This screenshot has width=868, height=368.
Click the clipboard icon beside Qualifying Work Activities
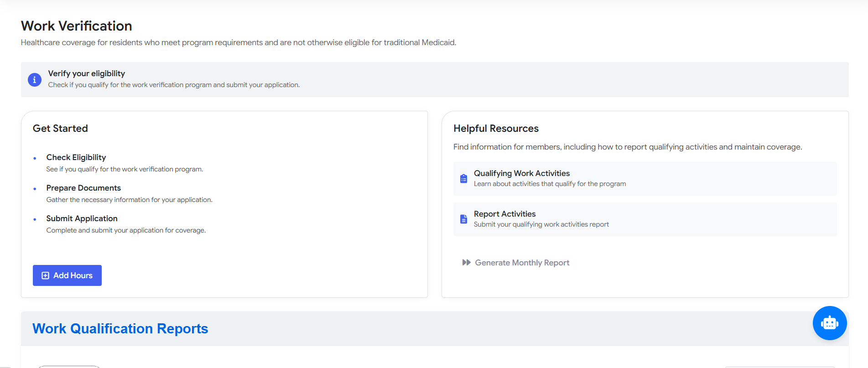463,178
